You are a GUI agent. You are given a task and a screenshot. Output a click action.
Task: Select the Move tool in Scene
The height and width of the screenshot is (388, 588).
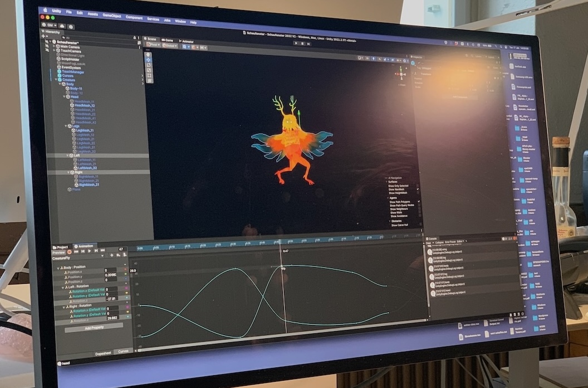[149, 60]
